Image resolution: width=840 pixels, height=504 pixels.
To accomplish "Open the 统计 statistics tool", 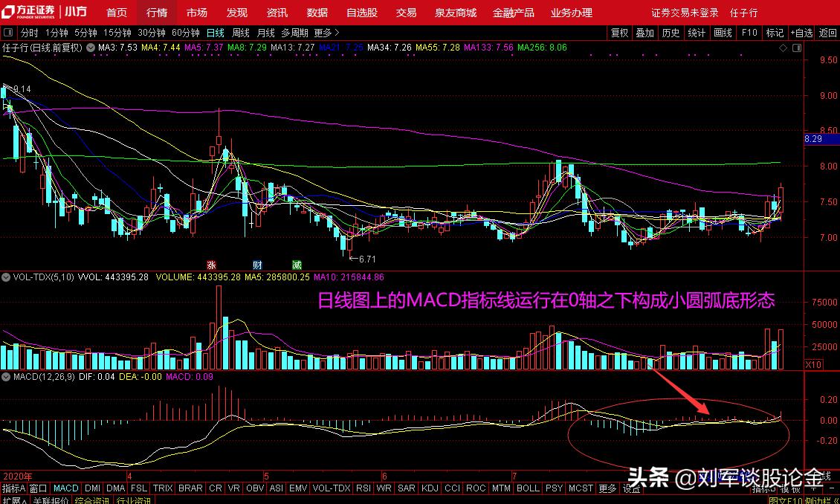I will [x=697, y=33].
